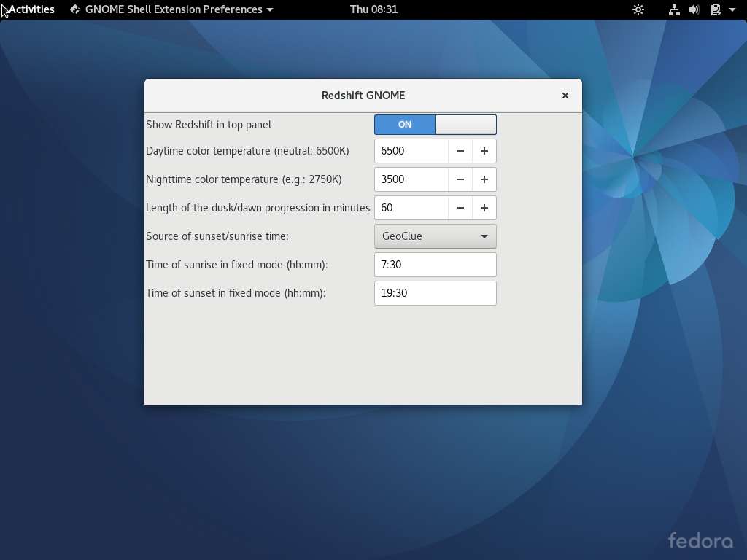Click the 'Length of the dusk/dawn progression' label
Viewport: 747px width, 560px height.
coord(258,208)
